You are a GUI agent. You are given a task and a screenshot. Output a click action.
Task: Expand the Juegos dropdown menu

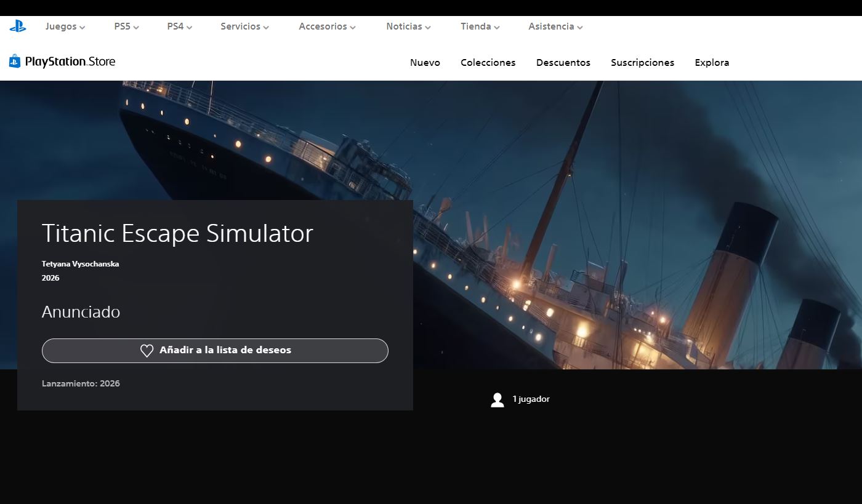tap(65, 26)
